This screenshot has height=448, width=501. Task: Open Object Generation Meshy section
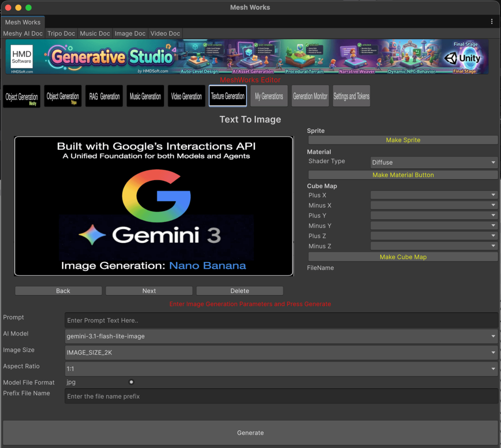click(22, 96)
